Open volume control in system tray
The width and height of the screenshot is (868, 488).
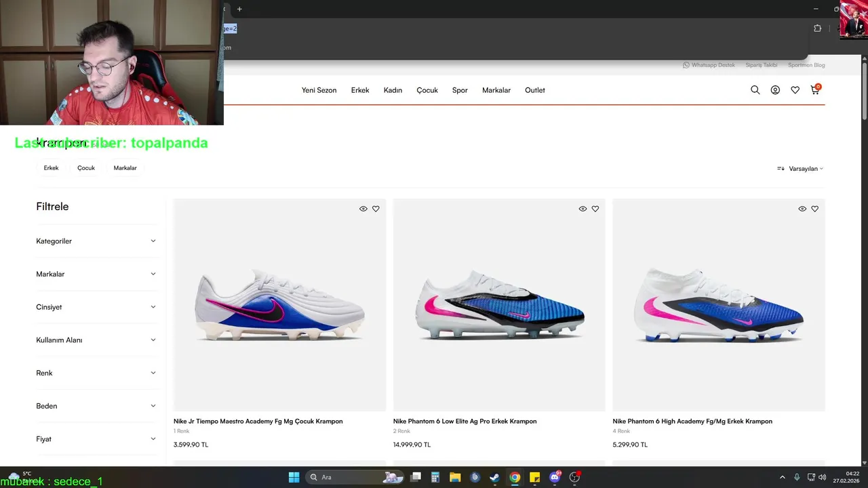pos(822,477)
